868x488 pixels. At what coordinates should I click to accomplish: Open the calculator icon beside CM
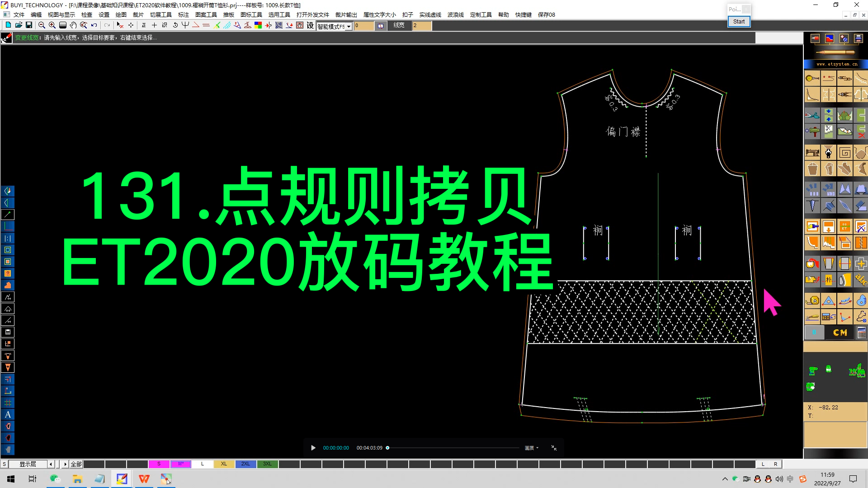[862, 333]
